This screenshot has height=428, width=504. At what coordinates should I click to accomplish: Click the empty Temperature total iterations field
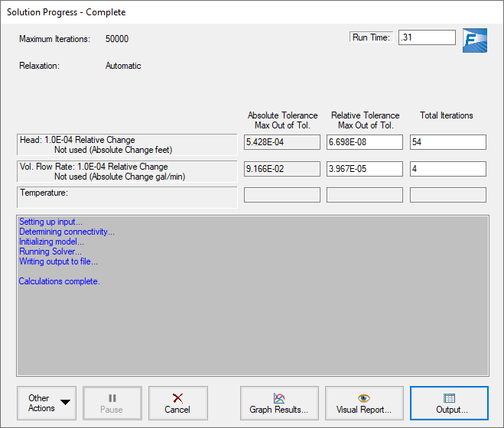447,195
